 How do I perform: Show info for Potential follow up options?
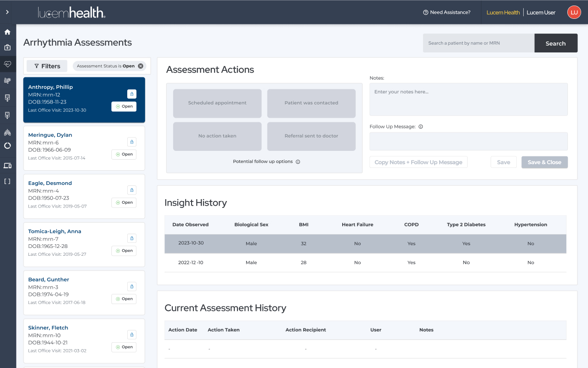click(298, 162)
